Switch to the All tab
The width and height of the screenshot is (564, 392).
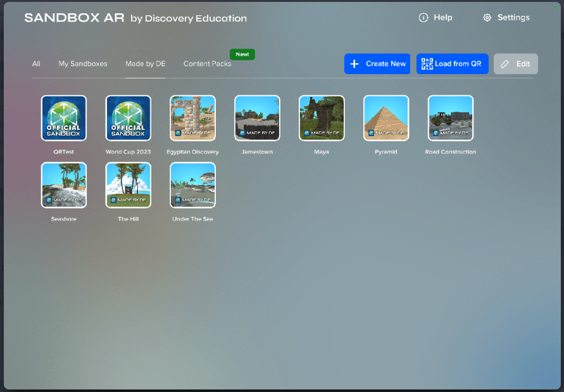tap(36, 64)
